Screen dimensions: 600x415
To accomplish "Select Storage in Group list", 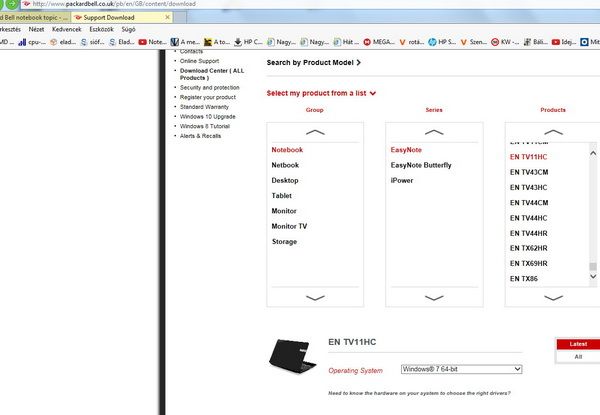I will coord(284,242).
